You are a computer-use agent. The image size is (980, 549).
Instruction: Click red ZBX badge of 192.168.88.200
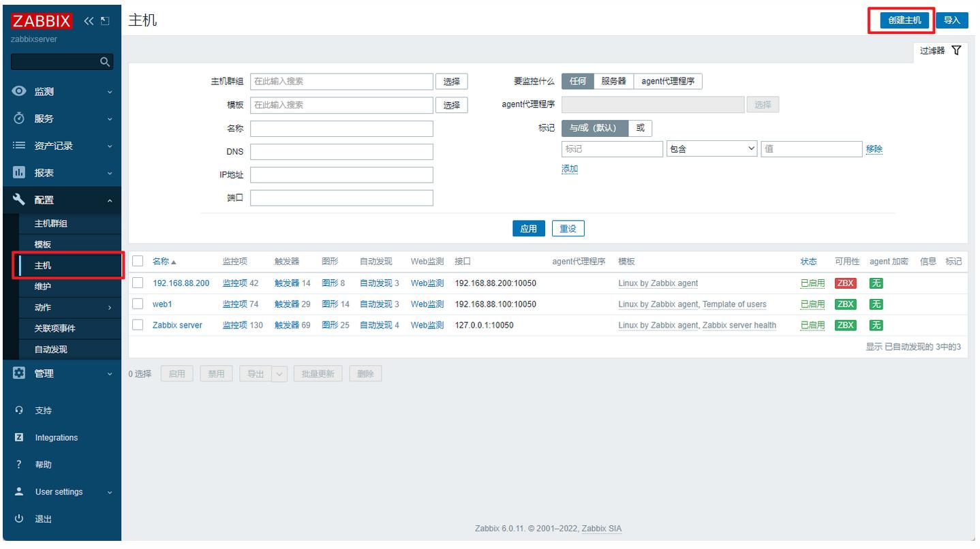[x=845, y=283]
